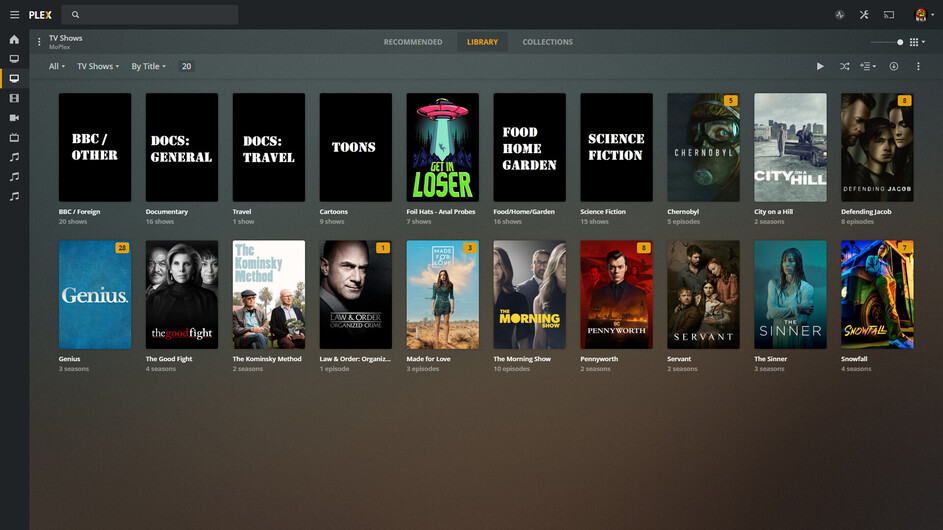Screen dimensions: 943x530
Task: Open the highlighted TV Shows library sidebar icon
Action: click(x=14, y=79)
